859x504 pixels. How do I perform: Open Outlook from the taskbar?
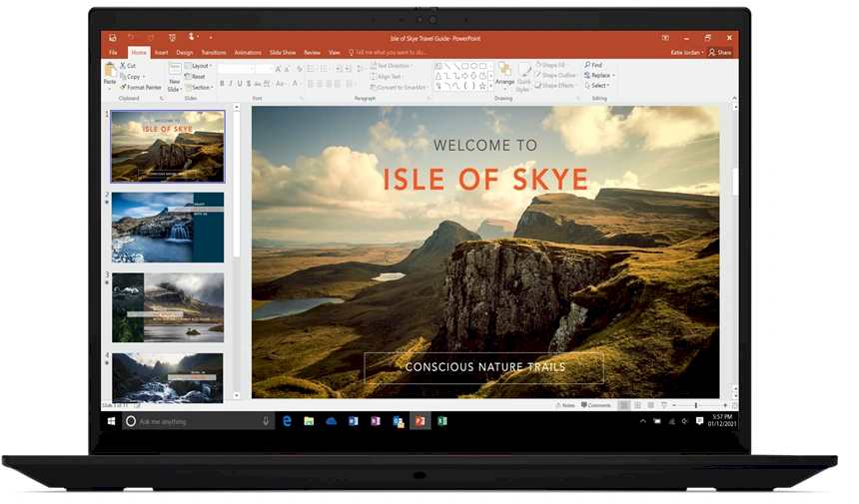pos(398,421)
